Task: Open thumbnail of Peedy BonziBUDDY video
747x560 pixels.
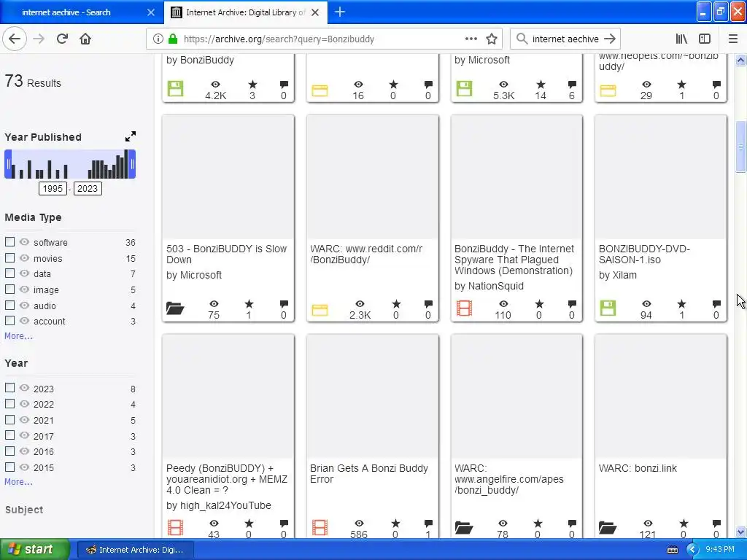Action: pos(228,396)
